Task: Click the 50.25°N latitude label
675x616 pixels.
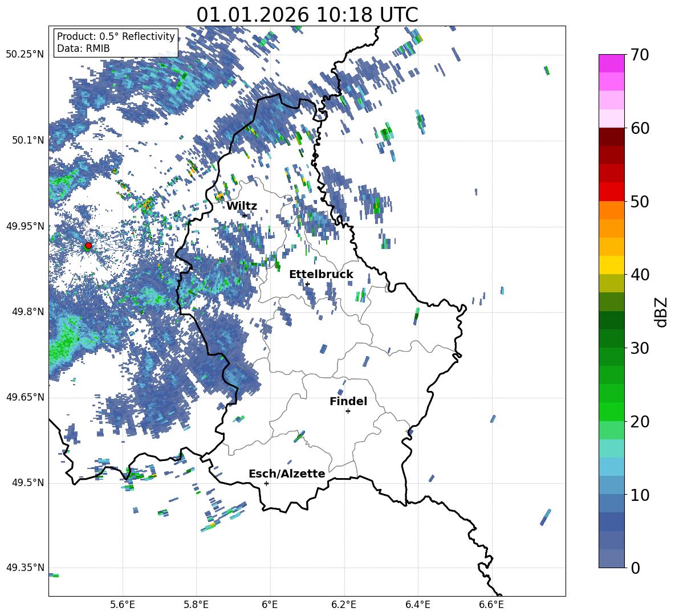Action: click(25, 55)
